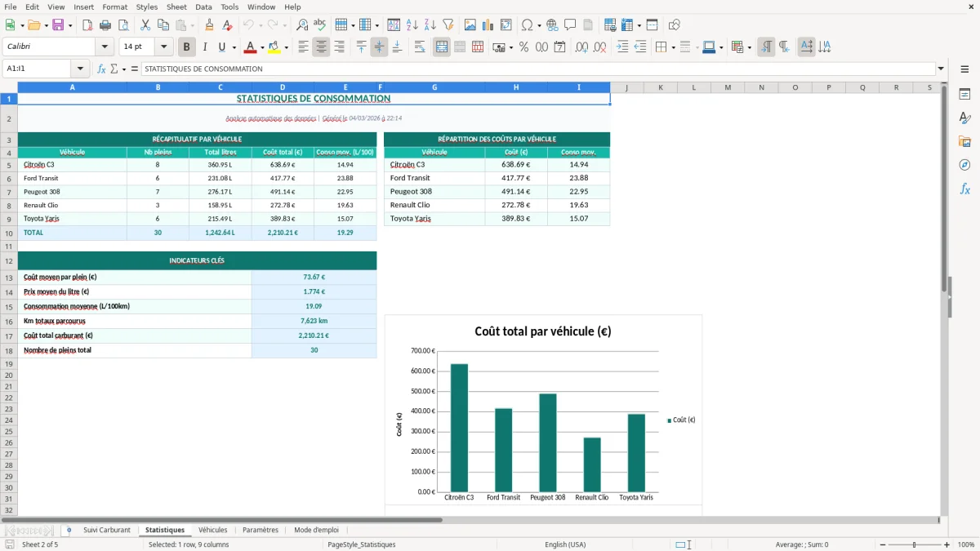Adjust the zoom slider

[x=914, y=544]
